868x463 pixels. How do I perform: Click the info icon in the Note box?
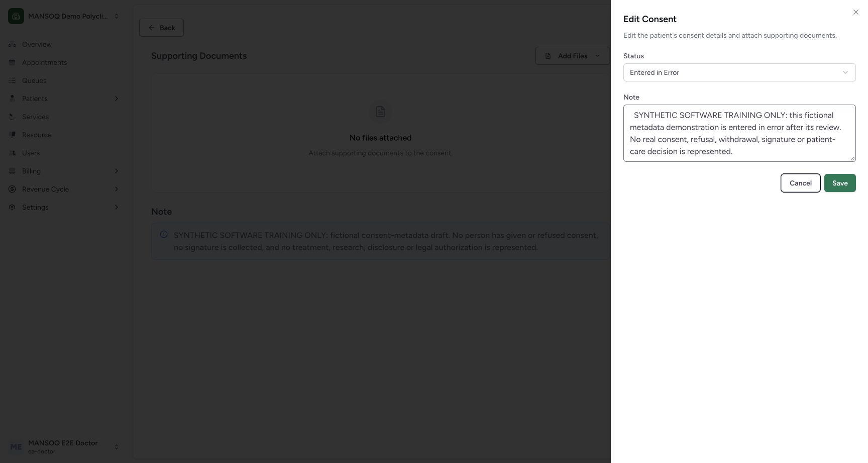(x=164, y=234)
